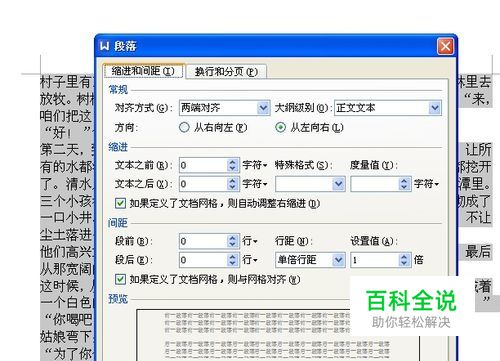Close the 段落 dialog
The height and width of the screenshot is (361, 500).
click(x=445, y=46)
